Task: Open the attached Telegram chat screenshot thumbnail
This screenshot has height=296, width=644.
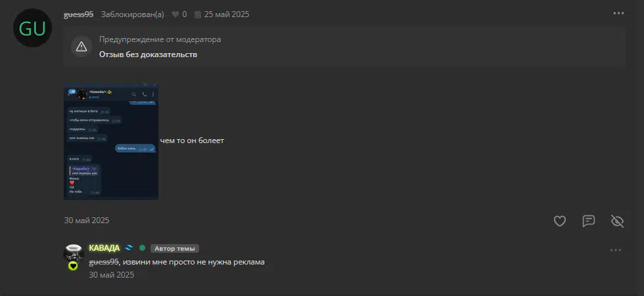Action: (x=111, y=140)
